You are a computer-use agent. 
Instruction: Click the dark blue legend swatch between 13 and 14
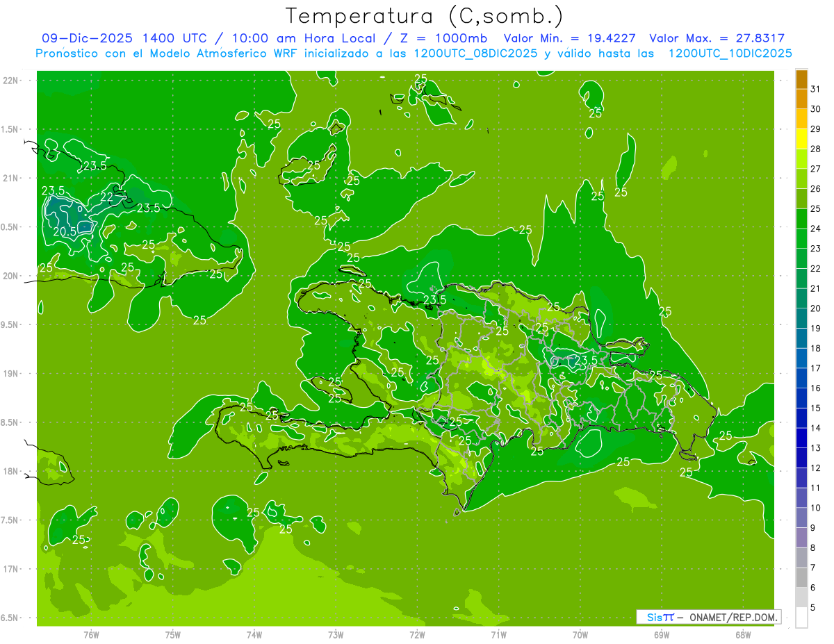click(x=801, y=438)
